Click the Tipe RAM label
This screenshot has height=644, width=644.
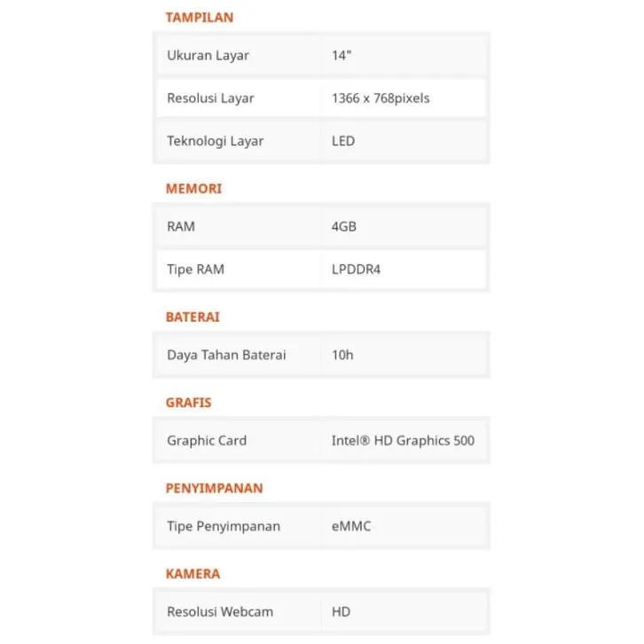[x=195, y=270]
